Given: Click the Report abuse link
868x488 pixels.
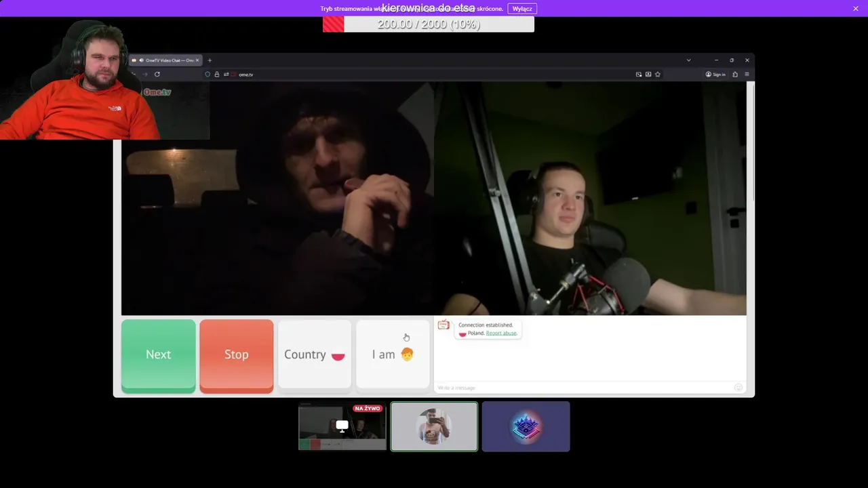Looking at the screenshot, I should tap(501, 333).
